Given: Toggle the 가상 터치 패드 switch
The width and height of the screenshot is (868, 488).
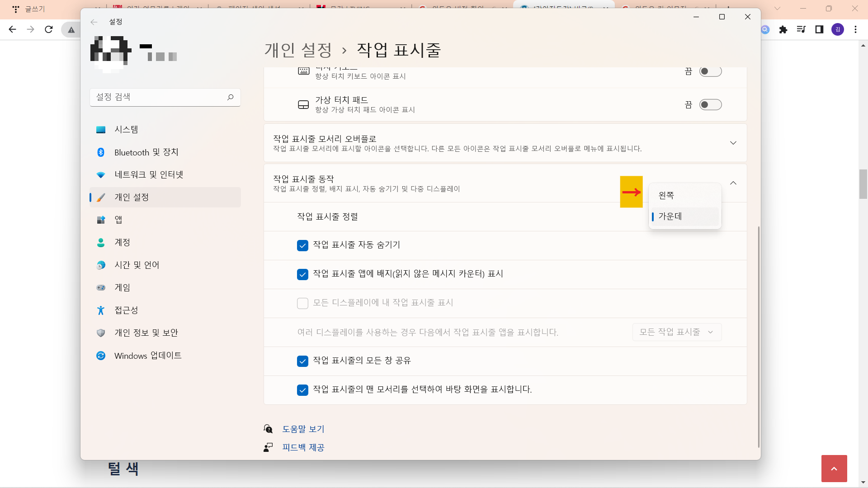Looking at the screenshot, I should (710, 105).
